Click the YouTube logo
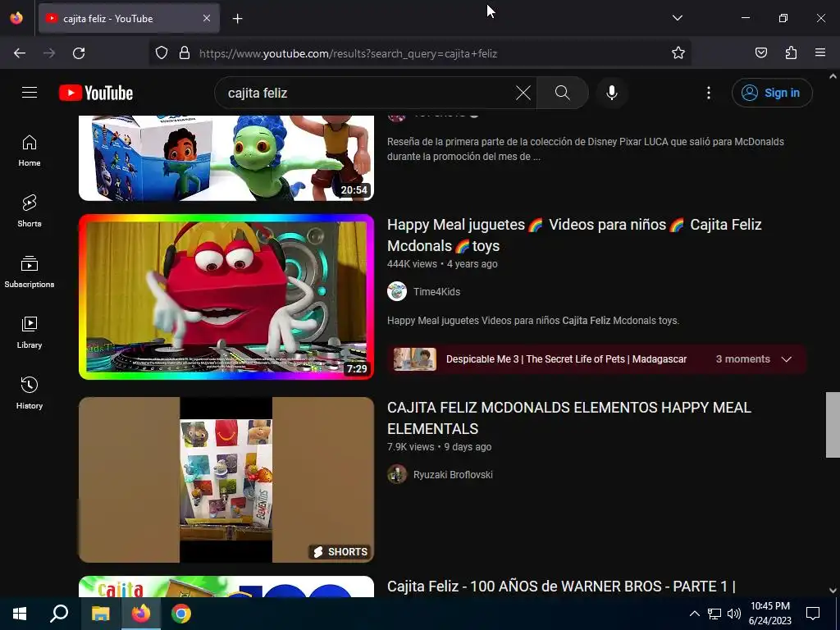 coord(96,93)
